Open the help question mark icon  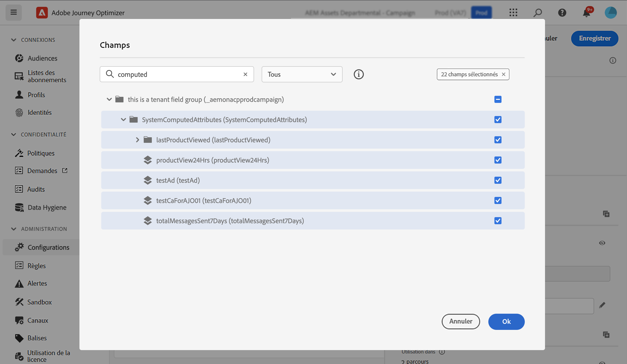[x=562, y=13]
